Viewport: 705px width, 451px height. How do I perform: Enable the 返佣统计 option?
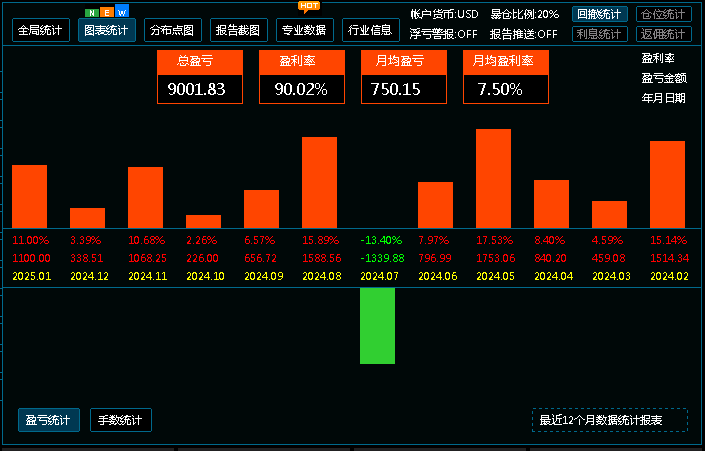pos(659,34)
